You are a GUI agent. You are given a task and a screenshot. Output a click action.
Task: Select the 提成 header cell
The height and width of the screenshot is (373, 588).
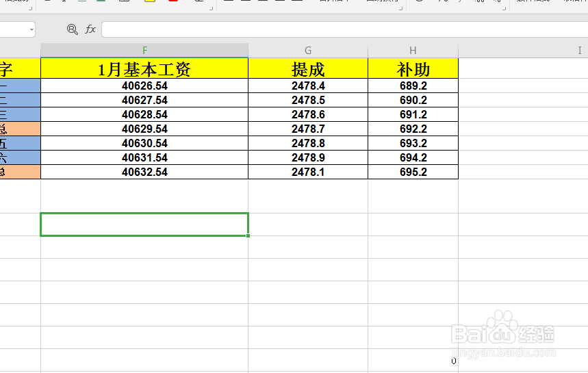click(x=308, y=68)
